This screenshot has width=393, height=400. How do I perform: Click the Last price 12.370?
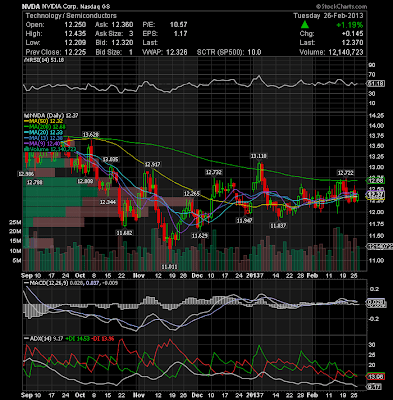point(352,43)
